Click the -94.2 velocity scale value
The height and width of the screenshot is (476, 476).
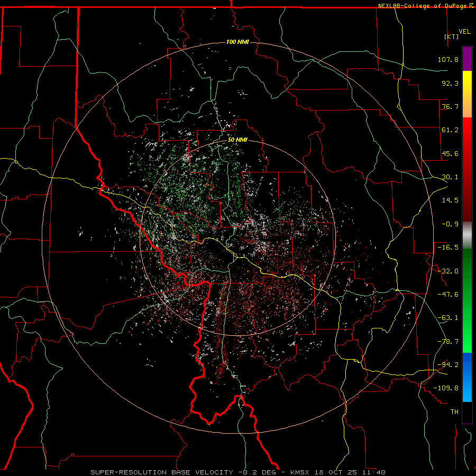pyautogui.click(x=448, y=365)
